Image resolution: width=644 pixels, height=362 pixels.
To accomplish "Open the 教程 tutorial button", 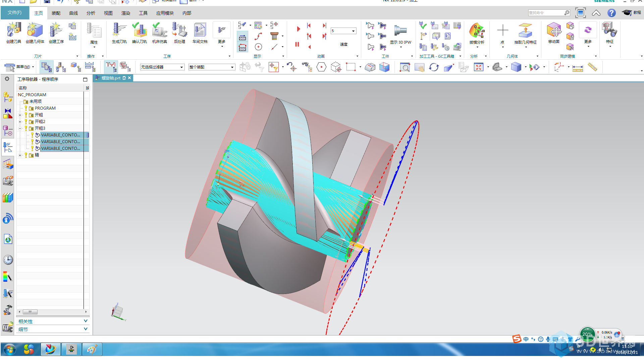I will point(632,13).
